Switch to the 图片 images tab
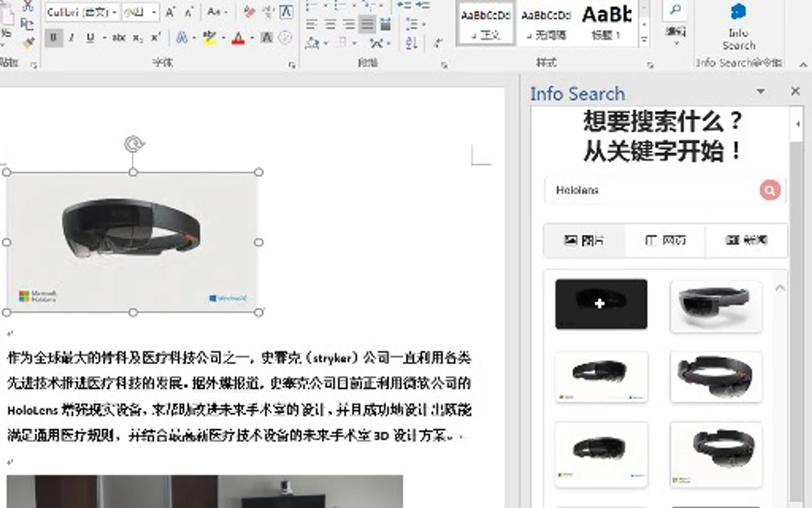 (584, 240)
